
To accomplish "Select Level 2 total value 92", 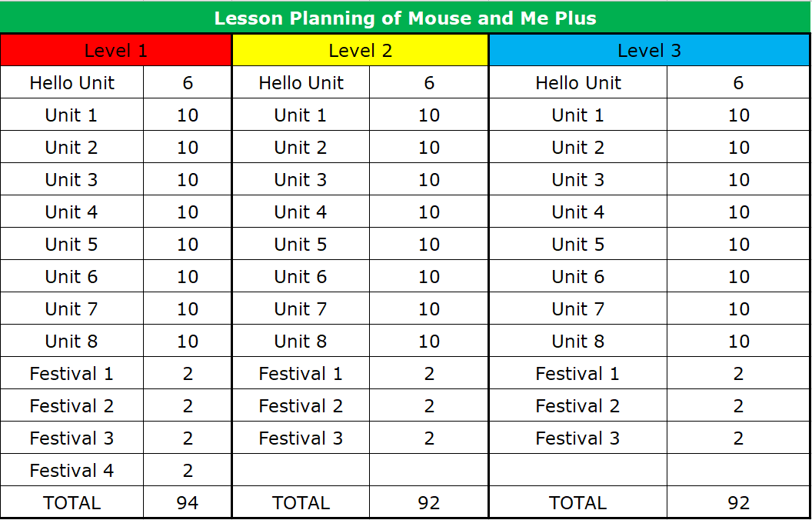I will click(x=429, y=502).
